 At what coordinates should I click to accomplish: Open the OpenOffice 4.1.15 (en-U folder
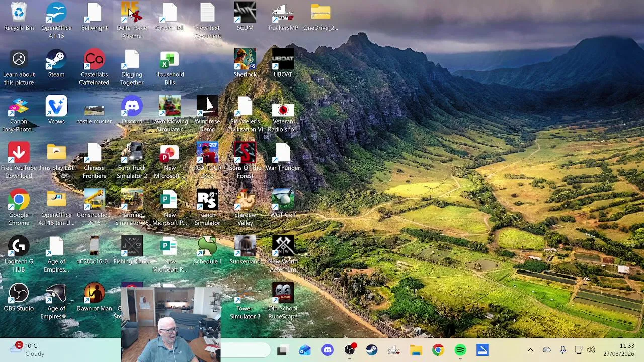pos(56,208)
